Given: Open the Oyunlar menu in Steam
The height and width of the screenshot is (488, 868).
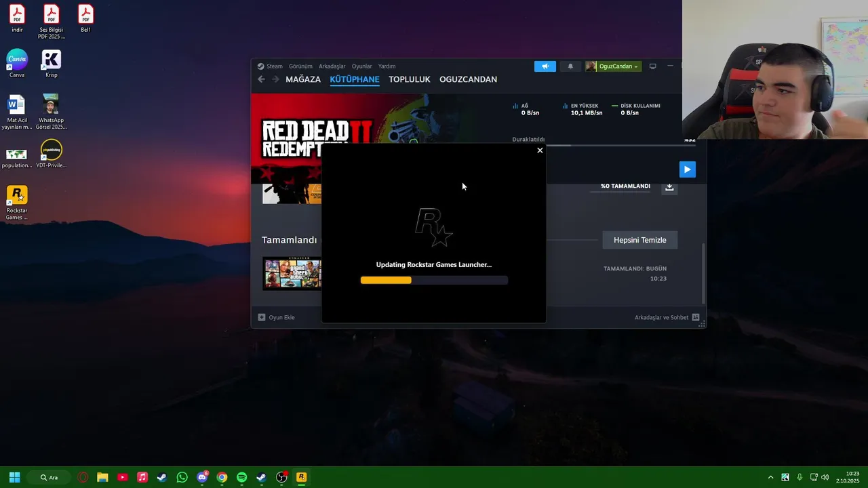Looking at the screenshot, I should pyautogui.click(x=361, y=66).
